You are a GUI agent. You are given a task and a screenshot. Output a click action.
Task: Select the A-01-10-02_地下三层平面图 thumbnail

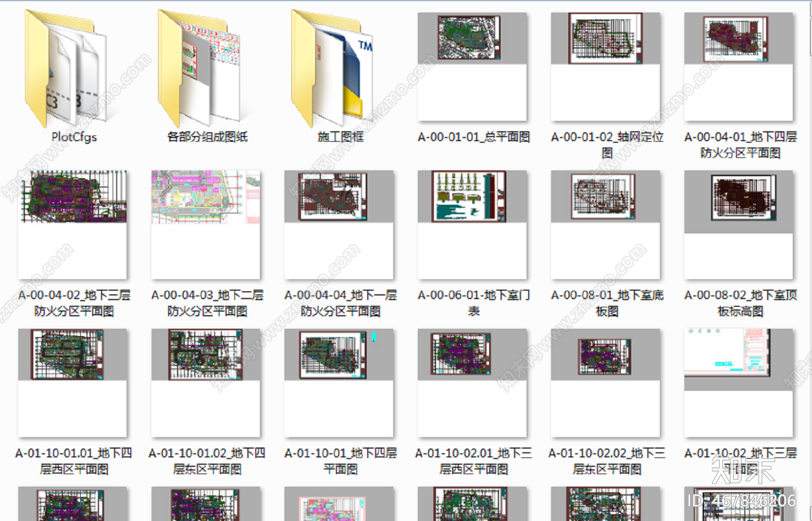click(x=739, y=383)
